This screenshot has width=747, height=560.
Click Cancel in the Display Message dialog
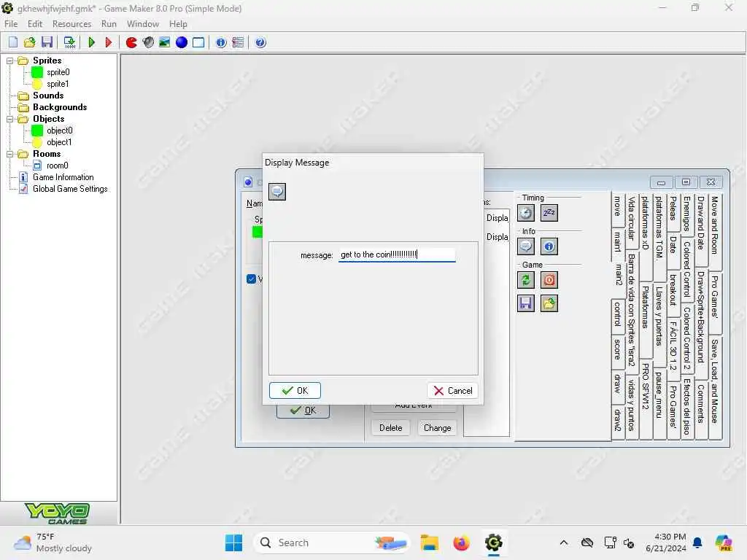[452, 391]
